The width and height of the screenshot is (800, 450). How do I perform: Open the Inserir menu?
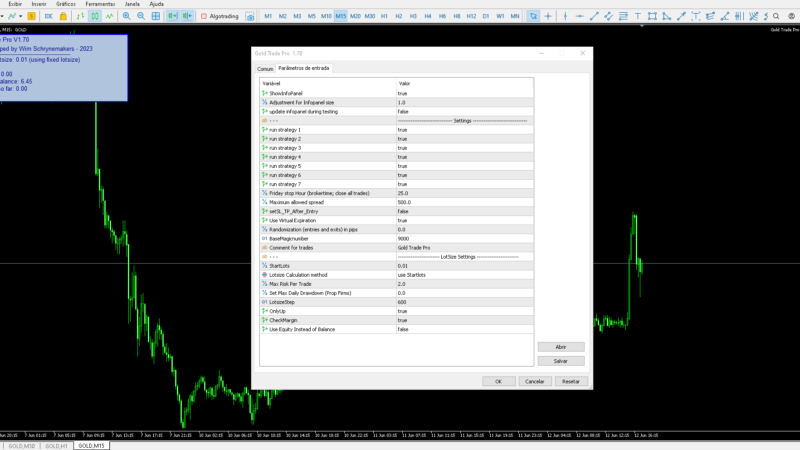point(39,4)
